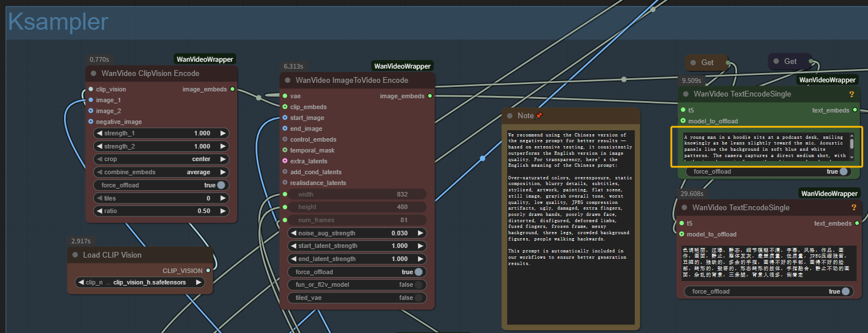Click the image_embeds output port on ClipVision Encode
This screenshot has width=868, height=333.
pos(232,89)
